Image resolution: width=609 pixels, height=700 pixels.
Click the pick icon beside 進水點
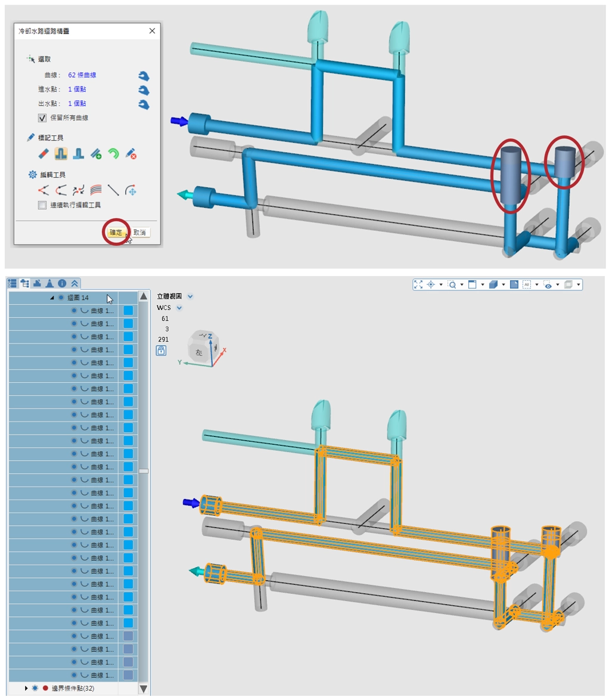pos(144,90)
